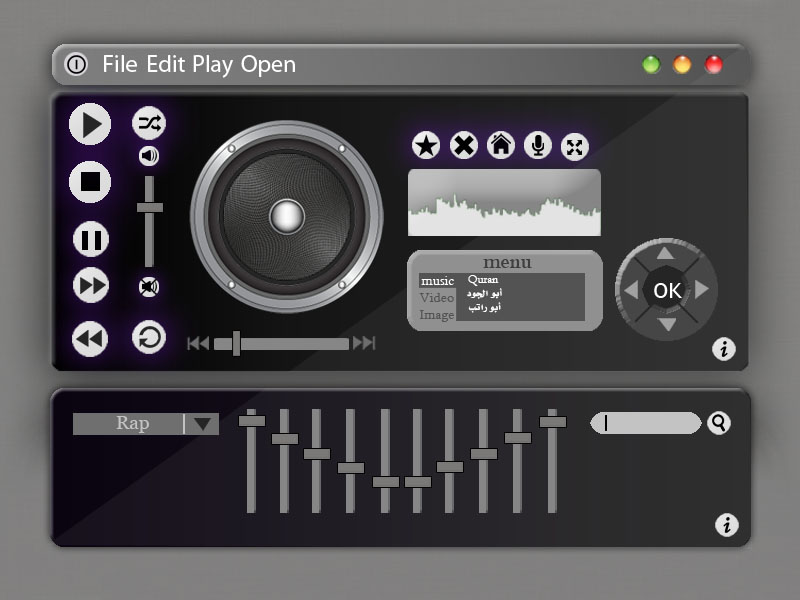Click the right arrow on navigation pad

pyautogui.click(x=702, y=289)
